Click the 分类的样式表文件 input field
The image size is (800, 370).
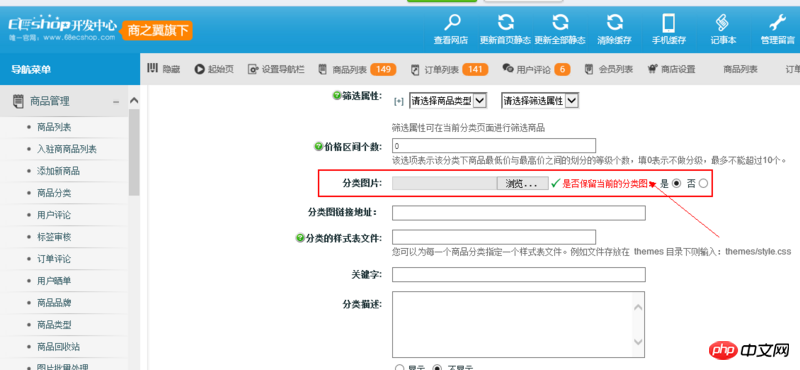point(494,237)
